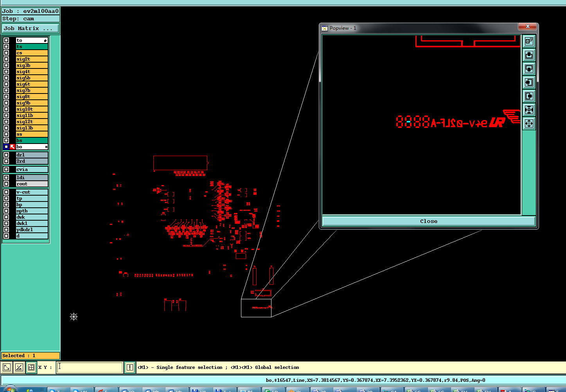This screenshot has width=566, height=392.
Task: Select layer name d
Action: point(32,236)
